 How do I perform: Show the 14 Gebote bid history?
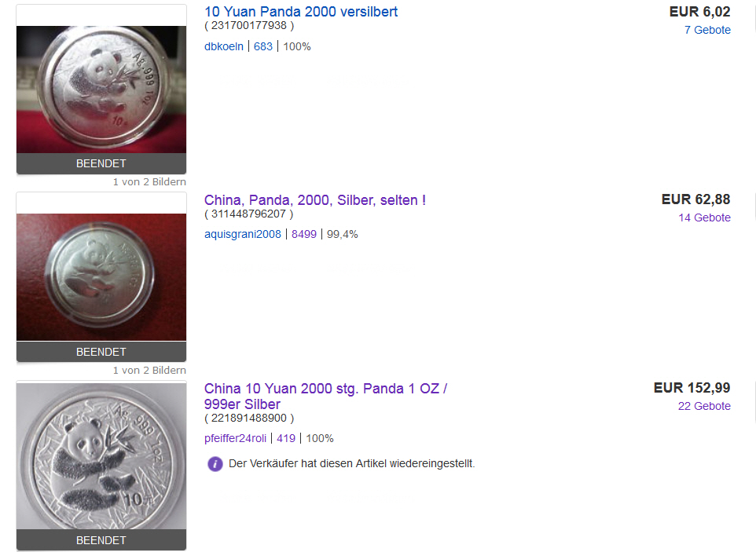pyautogui.click(x=704, y=218)
